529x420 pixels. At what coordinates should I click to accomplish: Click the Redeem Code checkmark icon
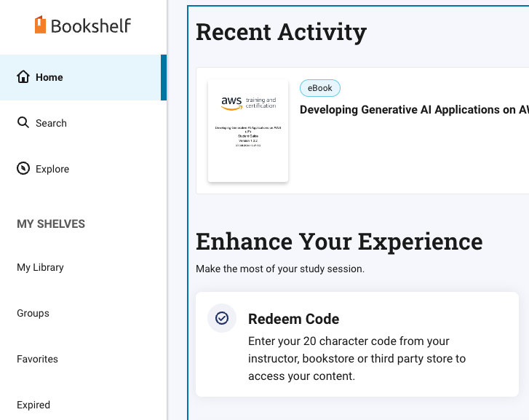pyautogui.click(x=222, y=318)
